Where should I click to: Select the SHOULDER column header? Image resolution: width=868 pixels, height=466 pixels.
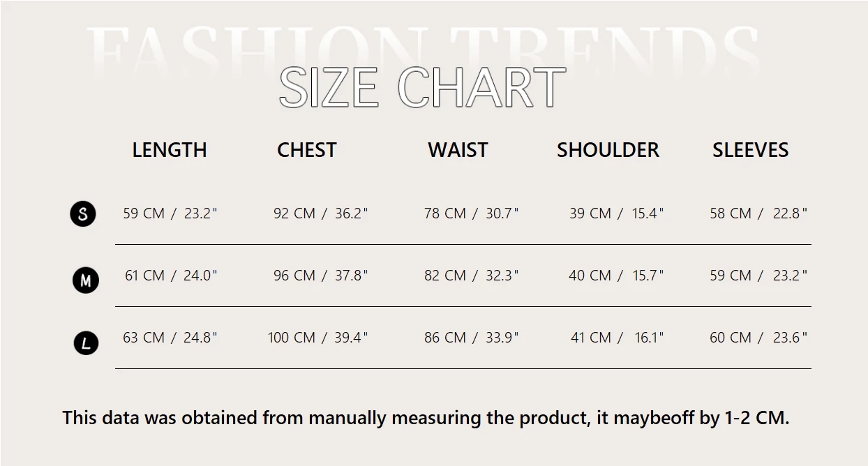coord(608,150)
